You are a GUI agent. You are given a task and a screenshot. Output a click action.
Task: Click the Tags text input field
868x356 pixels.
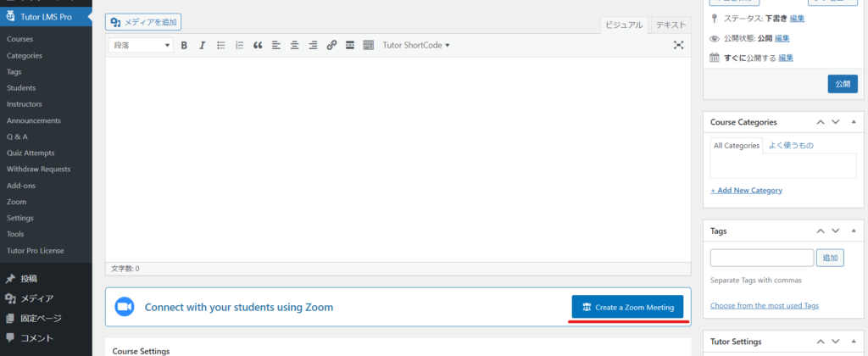(x=761, y=258)
